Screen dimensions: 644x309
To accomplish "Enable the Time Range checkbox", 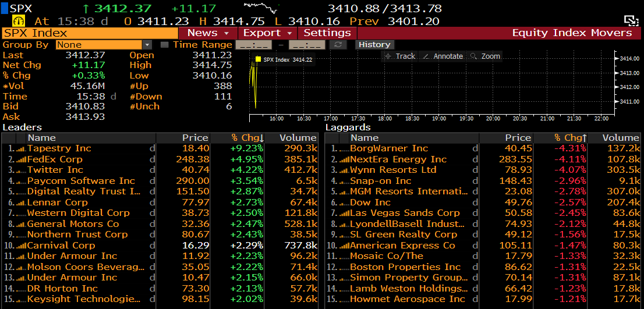I will 165,45.
